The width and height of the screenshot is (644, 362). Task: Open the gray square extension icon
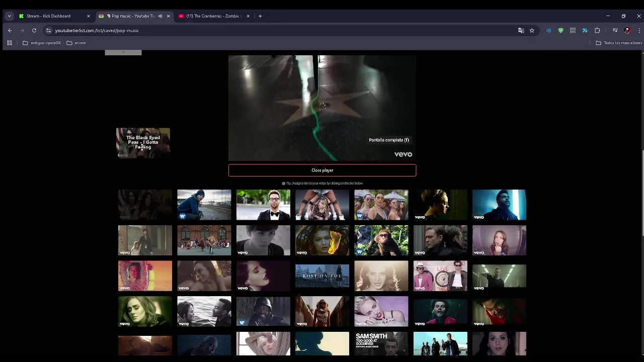coord(573,30)
